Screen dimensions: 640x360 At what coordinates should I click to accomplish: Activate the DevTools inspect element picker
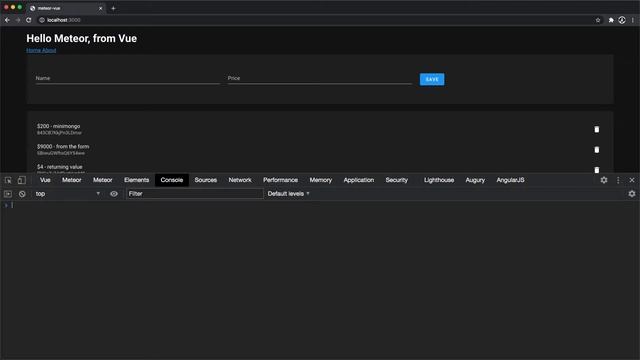click(8, 180)
